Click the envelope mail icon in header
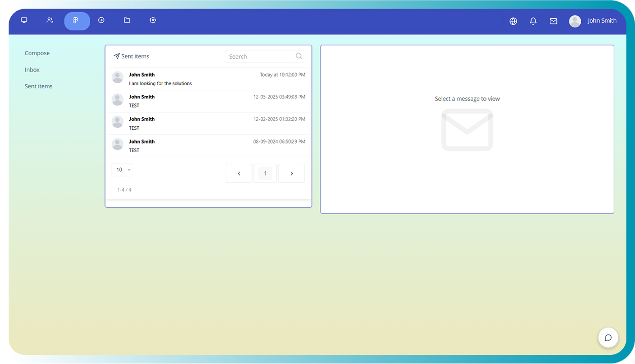This screenshot has height=364, width=635. tap(553, 21)
